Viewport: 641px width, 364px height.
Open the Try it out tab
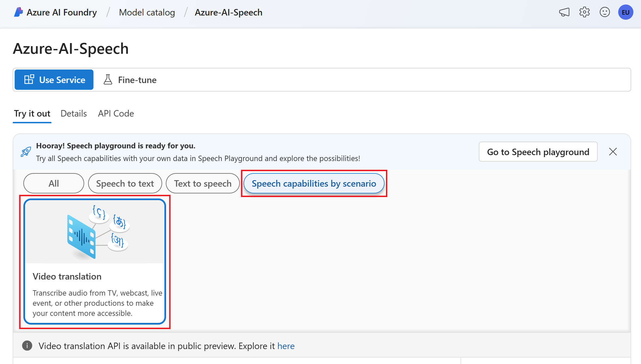point(32,113)
